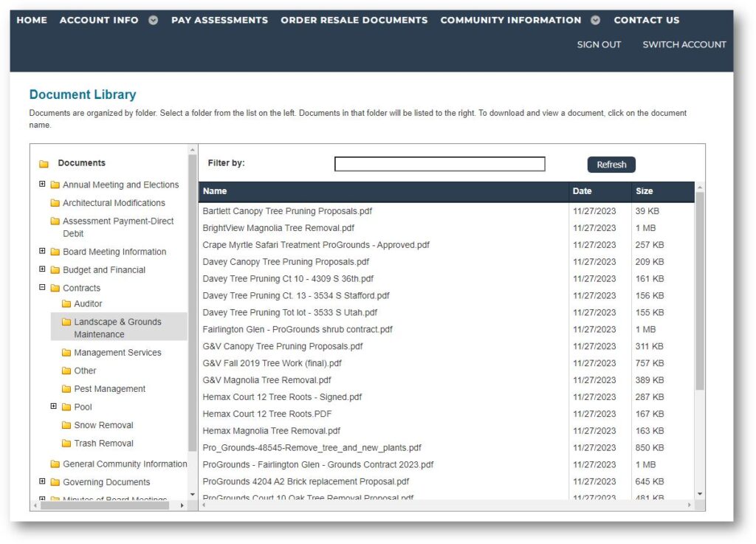Image resolution: width=756 pixels, height=544 pixels.
Task: Click the Refresh button
Action: point(611,165)
